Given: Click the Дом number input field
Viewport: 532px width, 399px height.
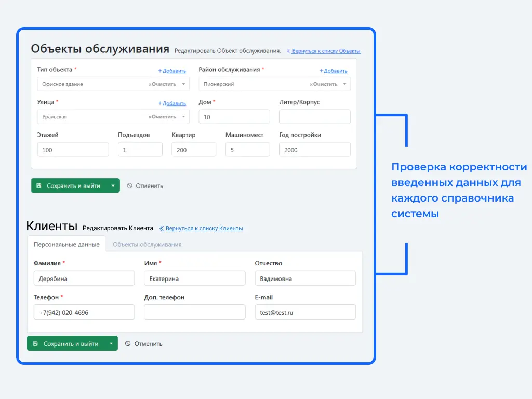Looking at the screenshot, I should 234,117.
